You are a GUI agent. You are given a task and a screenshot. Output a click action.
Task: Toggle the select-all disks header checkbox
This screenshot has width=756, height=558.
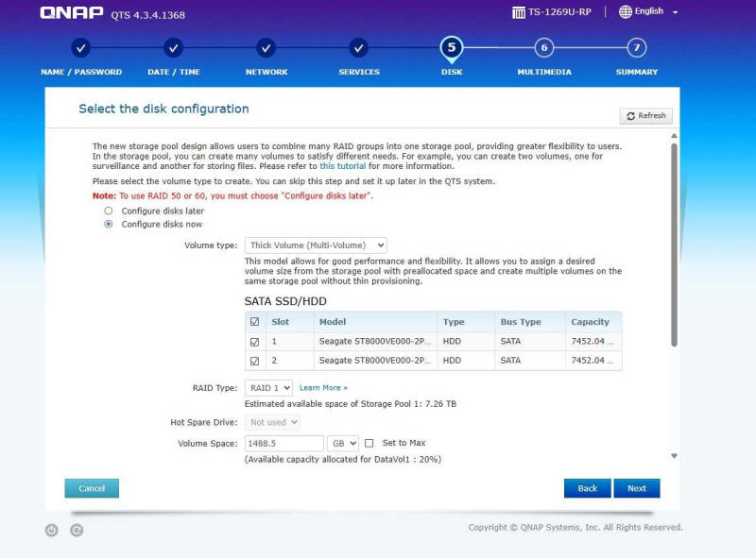254,321
